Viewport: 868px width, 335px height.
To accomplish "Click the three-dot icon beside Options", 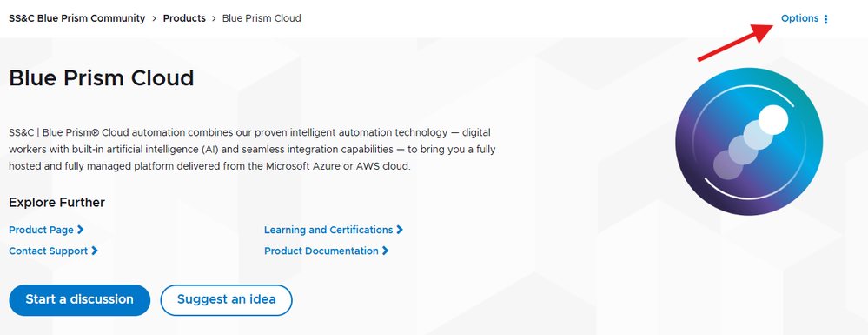I will pyautogui.click(x=826, y=19).
